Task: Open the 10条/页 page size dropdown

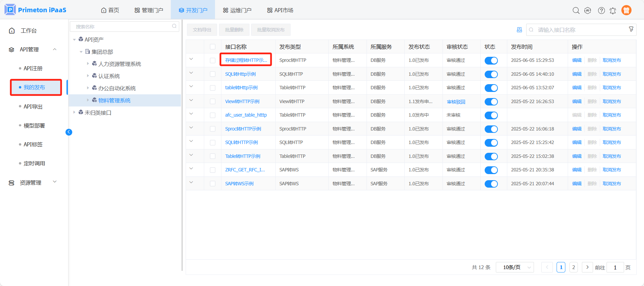Action: pyautogui.click(x=515, y=267)
